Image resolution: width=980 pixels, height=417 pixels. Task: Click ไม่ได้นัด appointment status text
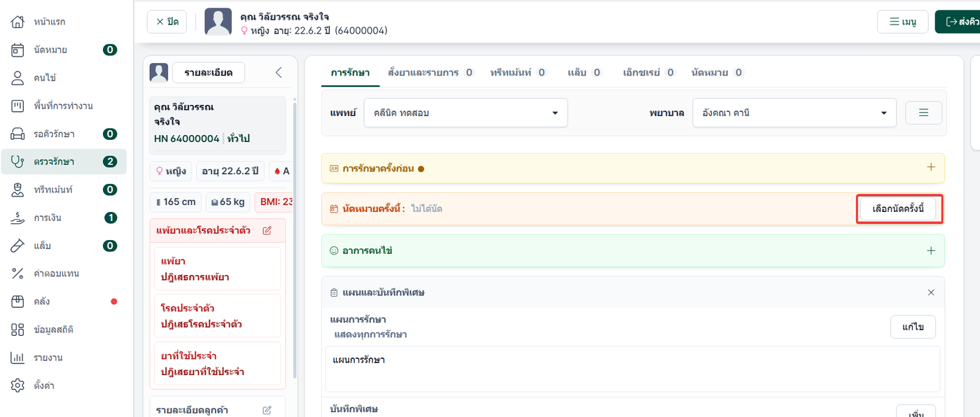[x=426, y=208]
